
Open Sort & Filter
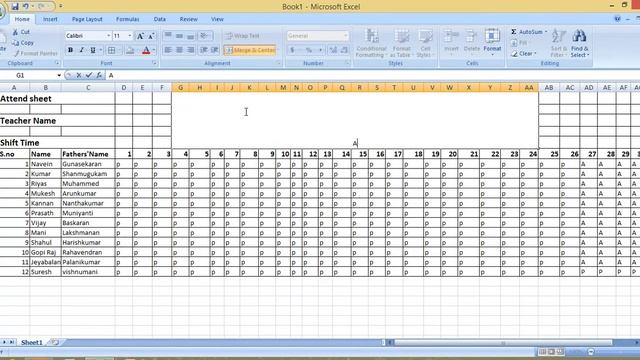coord(558,43)
